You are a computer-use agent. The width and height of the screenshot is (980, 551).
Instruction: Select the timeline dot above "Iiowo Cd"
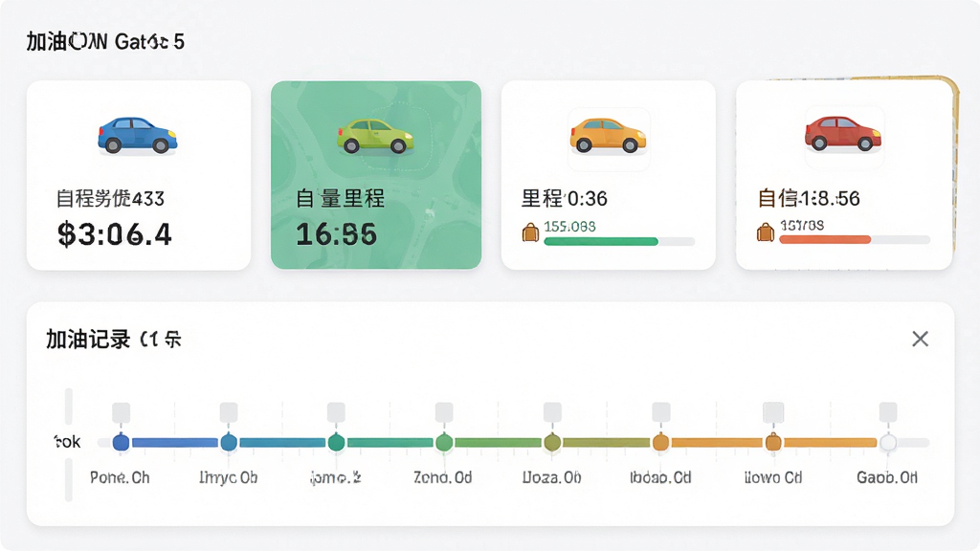pos(773,442)
